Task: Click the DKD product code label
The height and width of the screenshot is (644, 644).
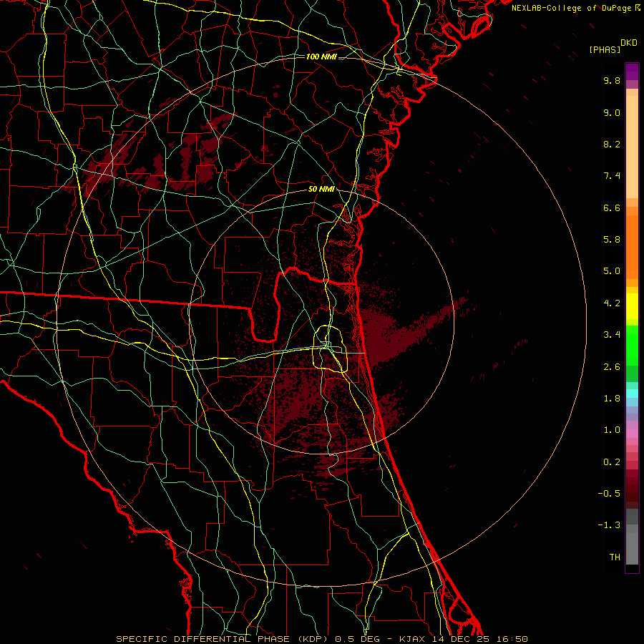Action: coord(629,43)
